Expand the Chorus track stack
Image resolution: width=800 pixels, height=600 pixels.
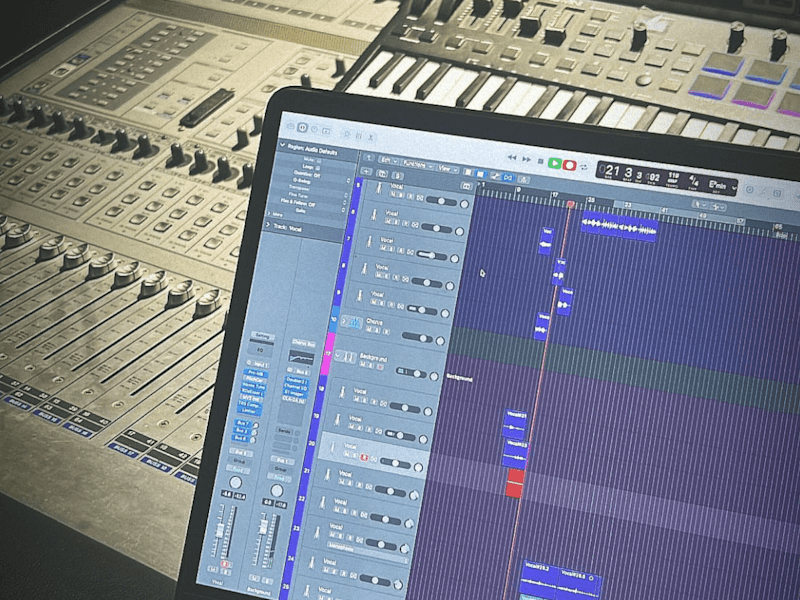pyautogui.click(x=343, y=320)
